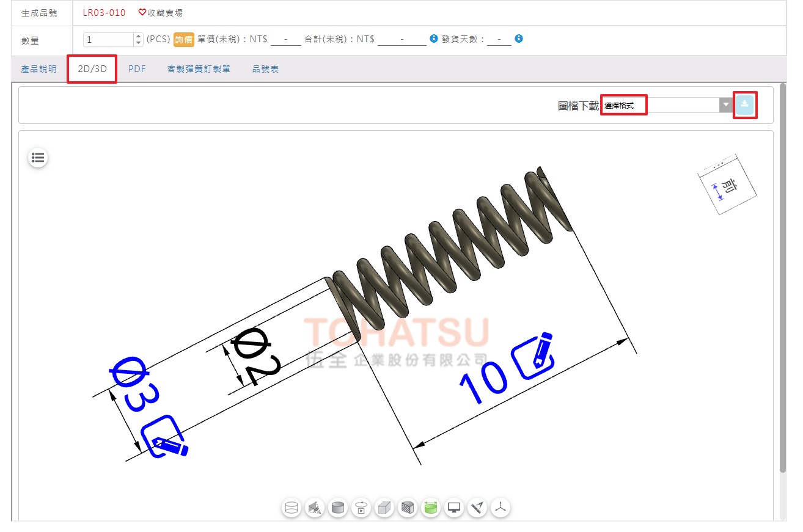Select the shaded gray cylinder view icon
Viewport: 803px width, 532px height.
(x=337, y=508)
